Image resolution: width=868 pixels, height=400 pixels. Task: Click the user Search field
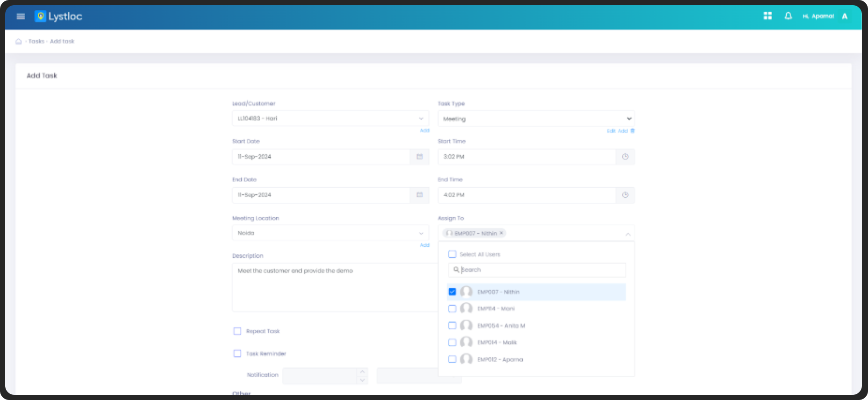click(541, 270)
